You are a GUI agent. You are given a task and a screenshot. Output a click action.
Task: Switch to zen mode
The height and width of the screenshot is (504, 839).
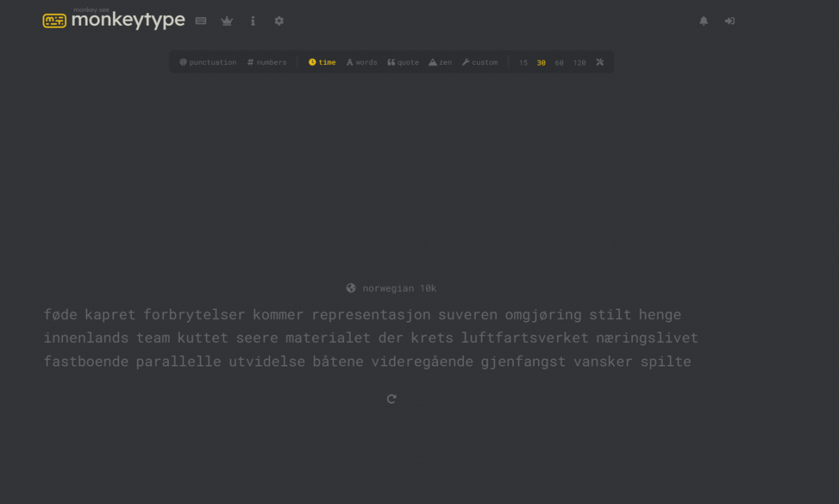pos(440,62)
